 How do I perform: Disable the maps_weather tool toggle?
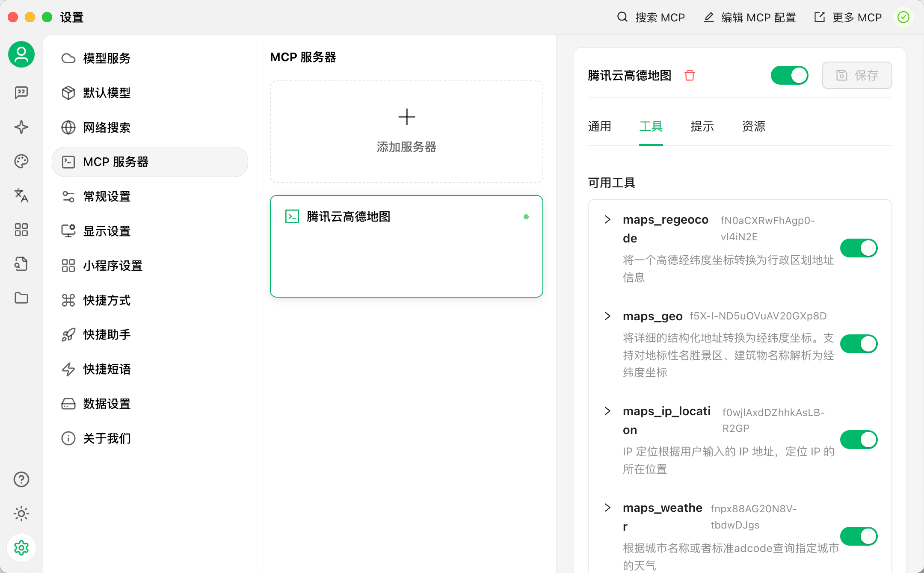[859, 536]
